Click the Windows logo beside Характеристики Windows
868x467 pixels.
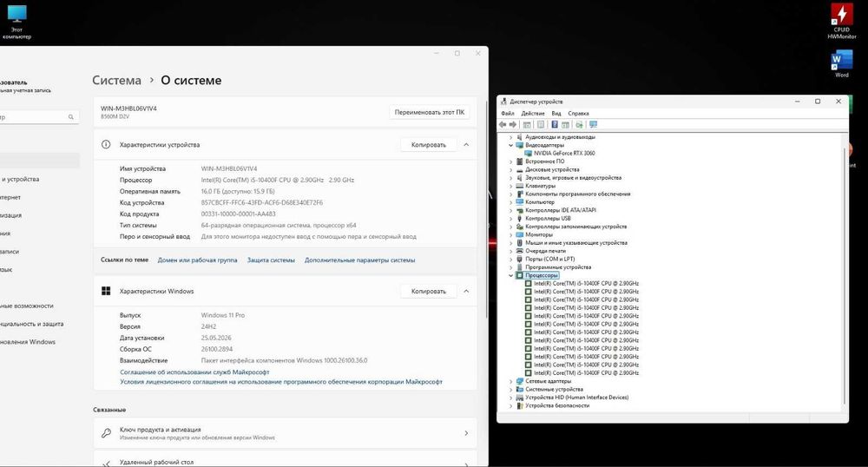106,291
